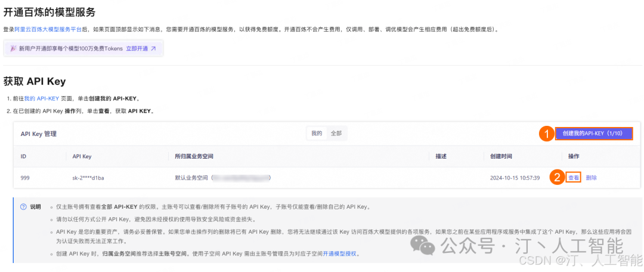Click the timestamp 2024-10-15 10:57:39

tap(515, 178)
